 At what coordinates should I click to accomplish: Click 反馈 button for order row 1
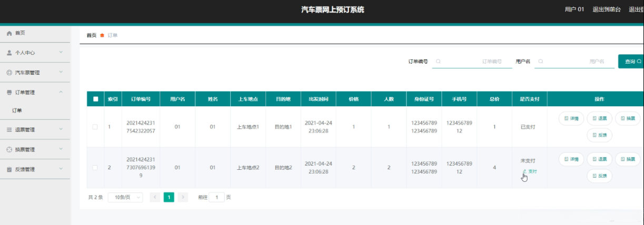(x=599, y=135)
